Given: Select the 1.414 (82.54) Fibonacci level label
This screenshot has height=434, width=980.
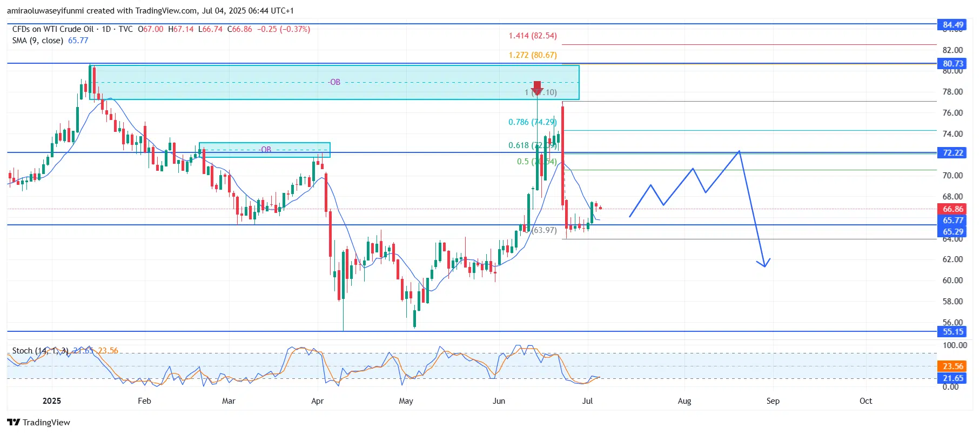Looking at the screenshot, I should 532,36.
